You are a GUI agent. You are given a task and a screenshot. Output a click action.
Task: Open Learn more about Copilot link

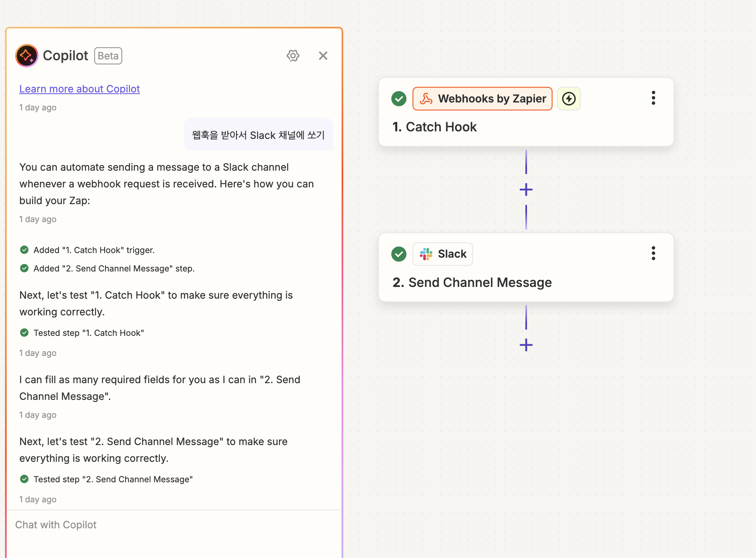(80, 89)
